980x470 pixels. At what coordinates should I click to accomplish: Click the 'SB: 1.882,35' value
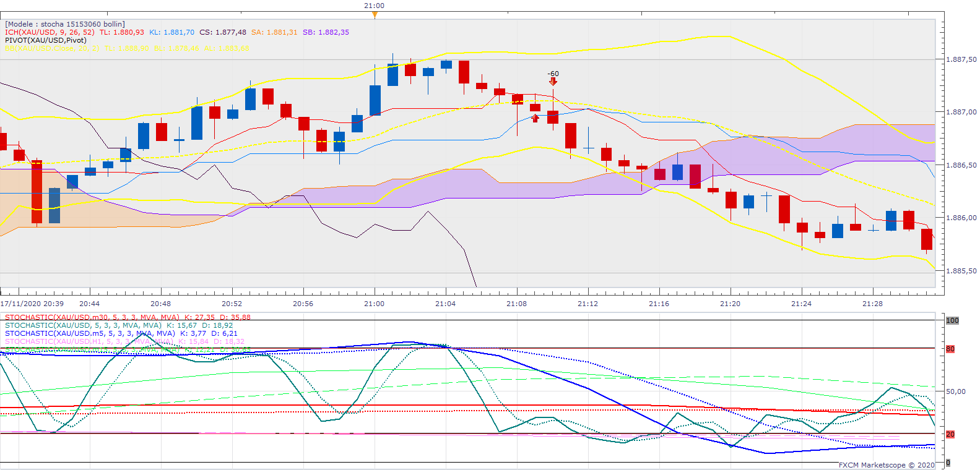pyautogui.click(x=326, y=32)
